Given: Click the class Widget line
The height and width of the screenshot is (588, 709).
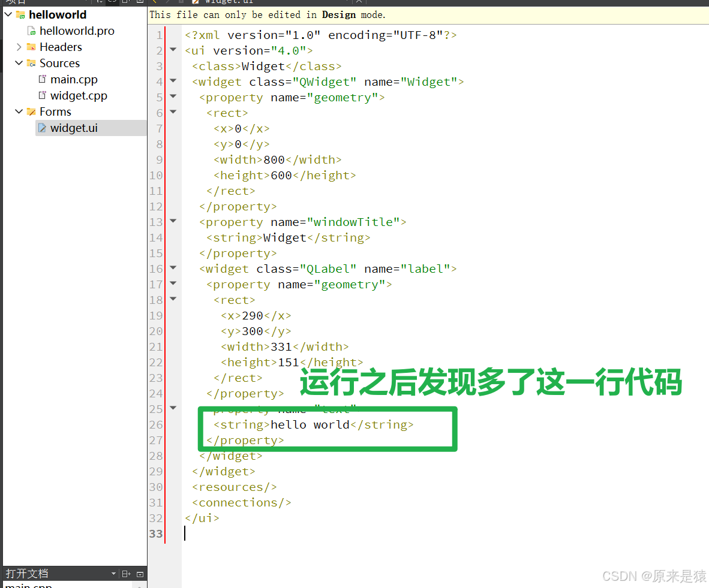Looking at the screenshot, I should (x=266, y=67).
